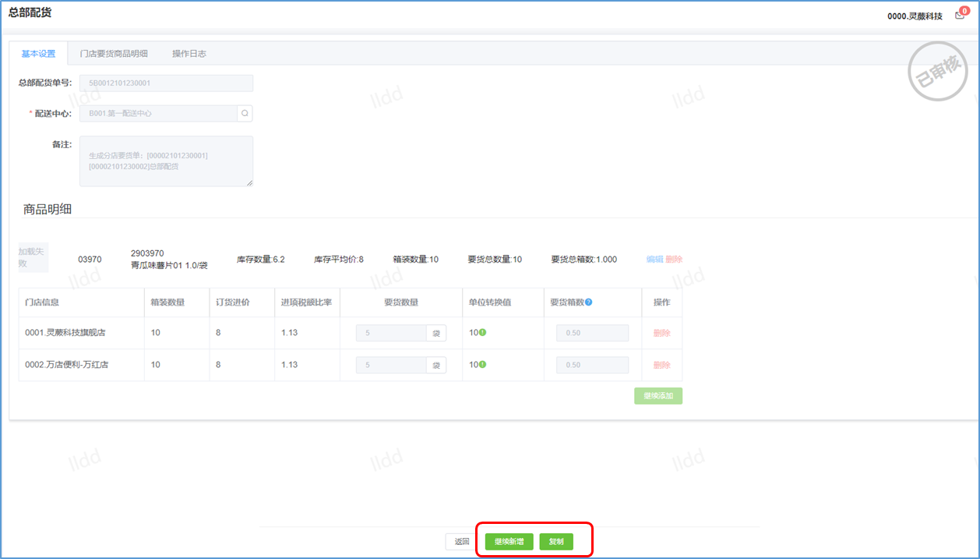Screen dimensions: 980x559
Task: Click store name 0002.万店便利-万红店
Action: click(x=67, y=365)
